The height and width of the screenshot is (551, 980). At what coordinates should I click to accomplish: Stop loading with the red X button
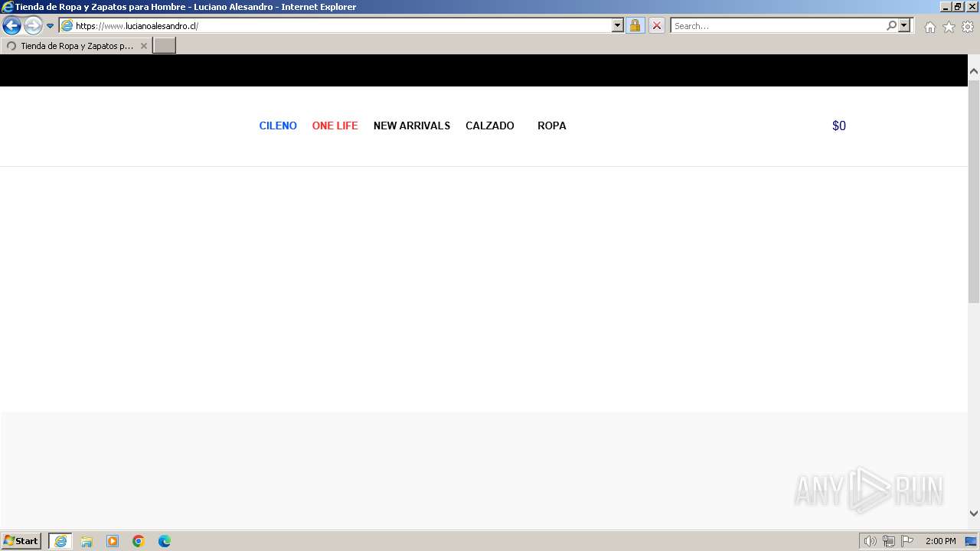click(x=656, y=25)
